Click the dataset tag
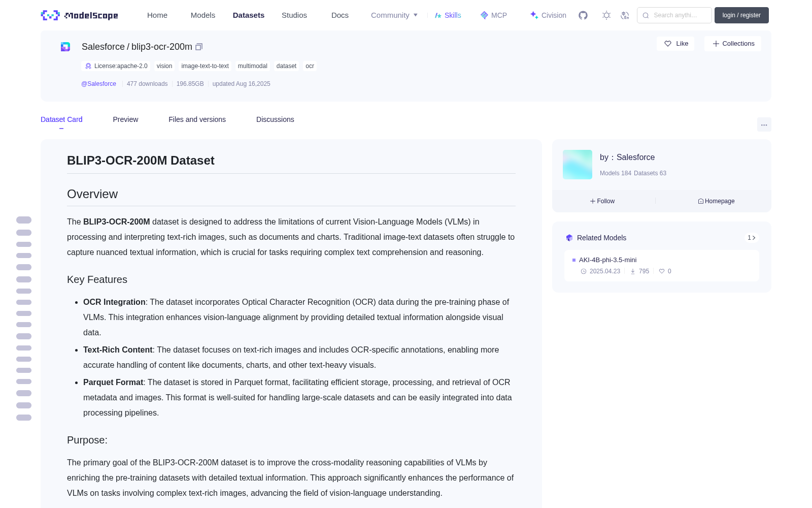812x508 pixels. 286,66
